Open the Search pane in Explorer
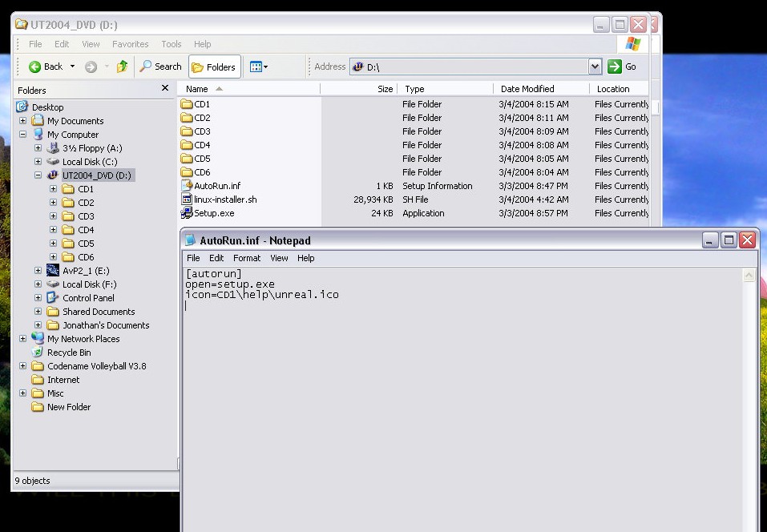767x532 pixels. click(x=160, y=66)
